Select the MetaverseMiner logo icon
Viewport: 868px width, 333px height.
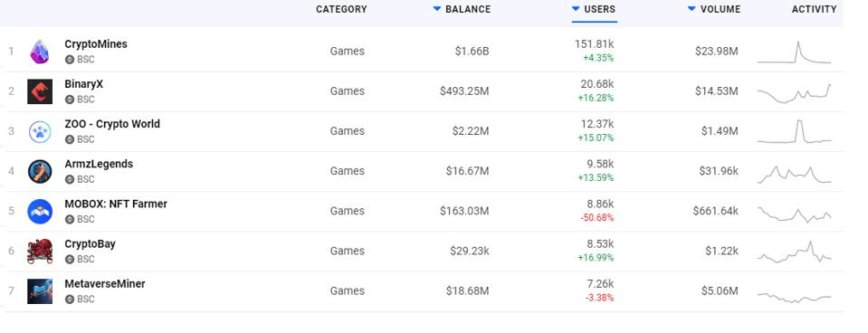click(40, 291)
